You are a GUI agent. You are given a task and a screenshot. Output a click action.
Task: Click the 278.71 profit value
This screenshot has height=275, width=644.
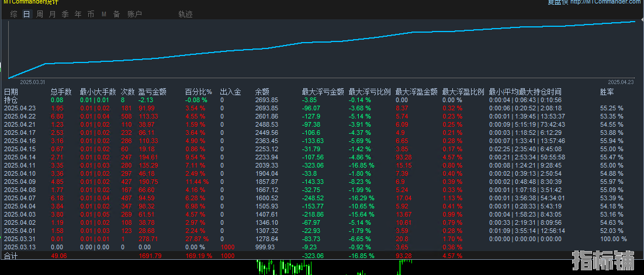coord(148,239)
